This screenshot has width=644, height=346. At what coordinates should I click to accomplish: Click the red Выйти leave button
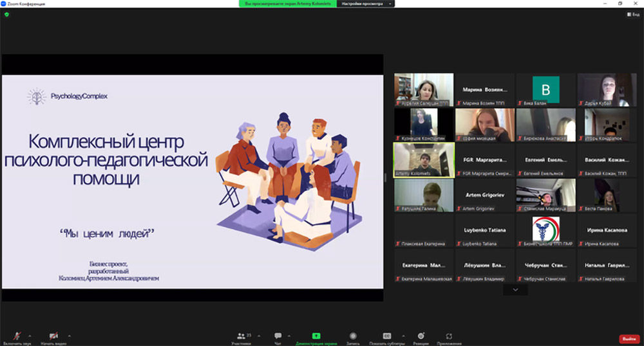[x=629, y=338]
